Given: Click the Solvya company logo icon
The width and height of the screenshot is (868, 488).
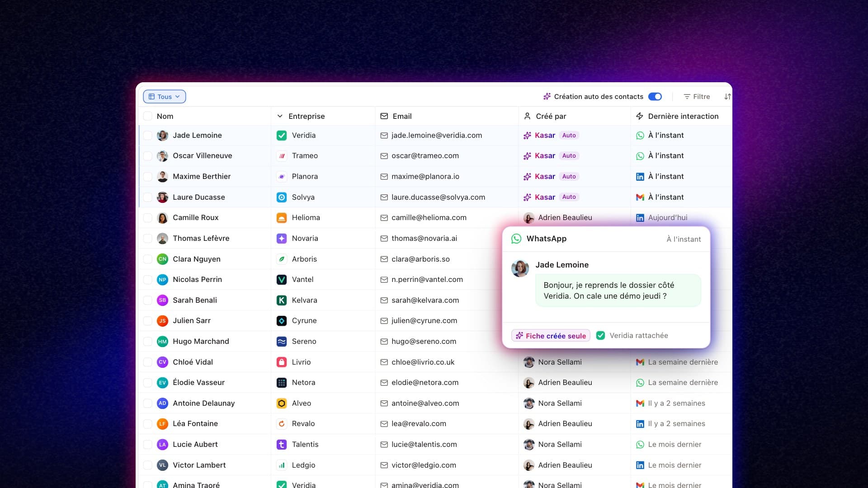Looking at the screenshot, I should coord(282,197).
